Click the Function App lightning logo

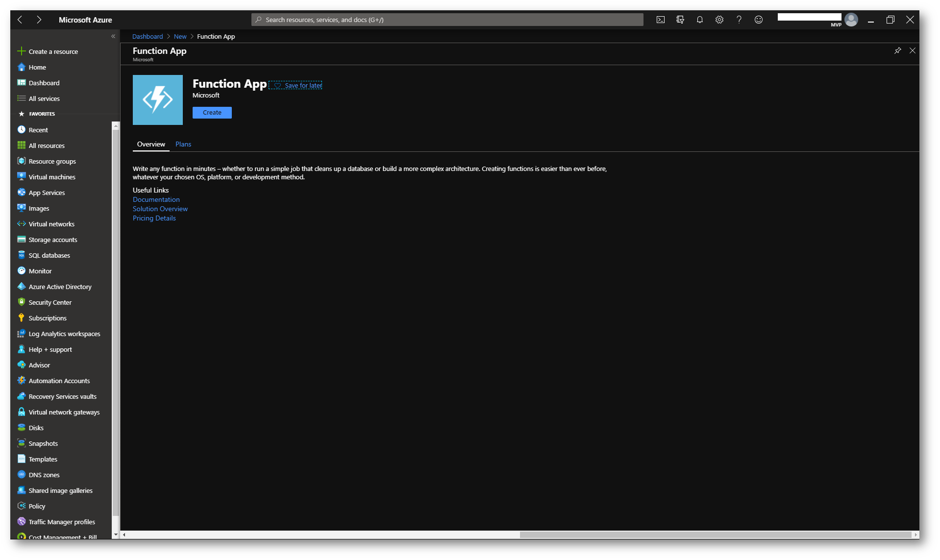click(157, 99)
